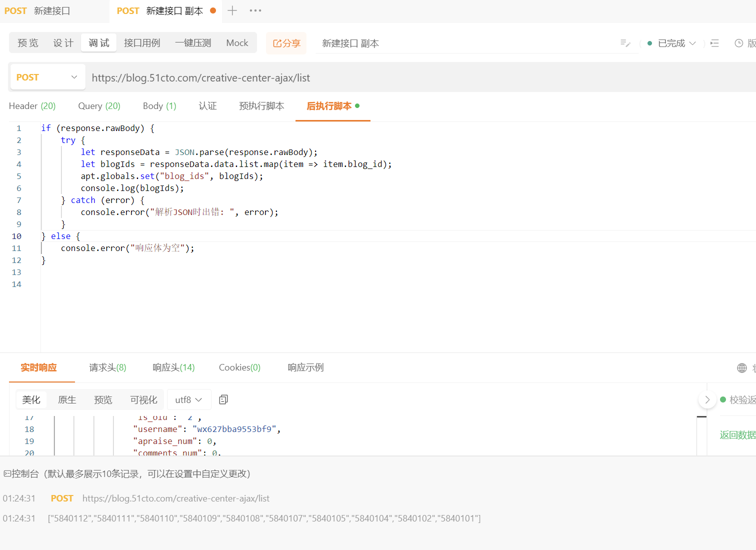Switch response view to 原生
The width and height of the screenshot is (756, 550).
[x=67, y=399]
